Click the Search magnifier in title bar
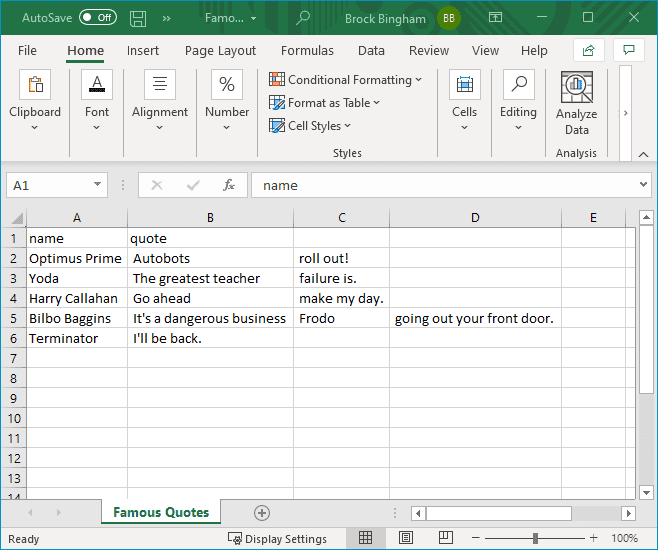The image size is (658, 550). (303, 18)
